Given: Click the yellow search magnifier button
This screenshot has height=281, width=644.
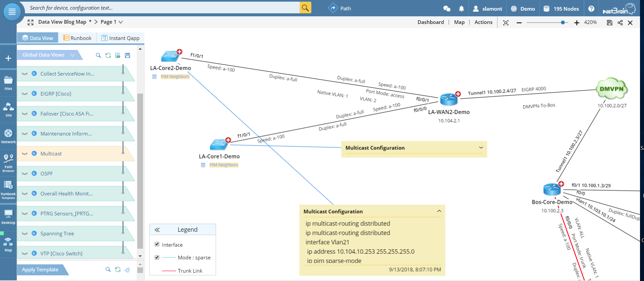Looking at the screenshot, I should click(305, 8).
